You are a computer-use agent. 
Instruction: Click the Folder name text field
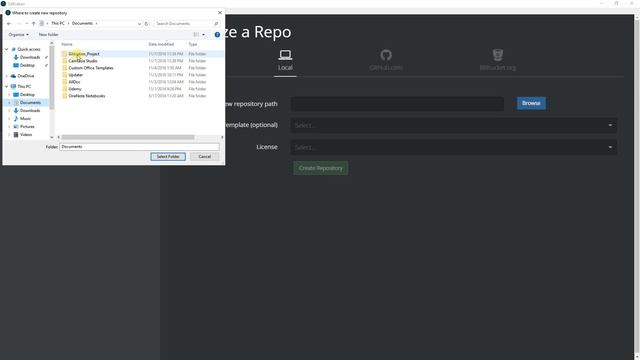[139, 147]
